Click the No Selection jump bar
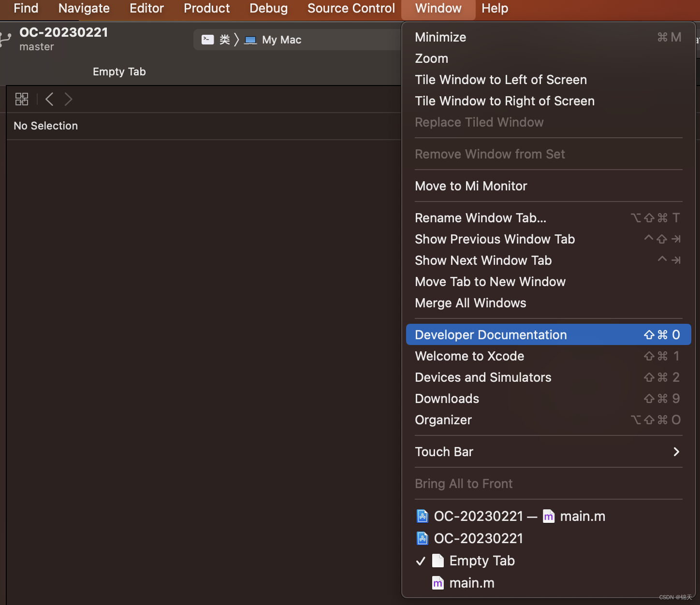The image size is (700, 605). [x=45, y=126]
